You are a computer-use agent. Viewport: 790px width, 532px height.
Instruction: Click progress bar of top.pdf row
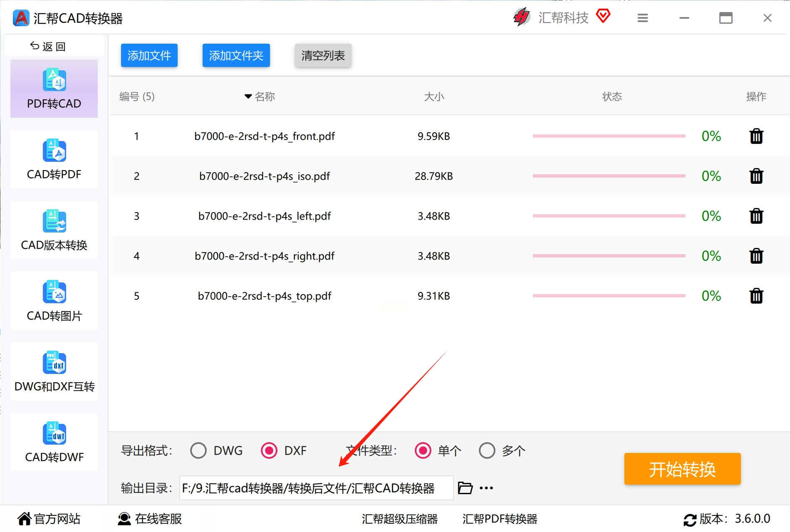pos(609,296)
